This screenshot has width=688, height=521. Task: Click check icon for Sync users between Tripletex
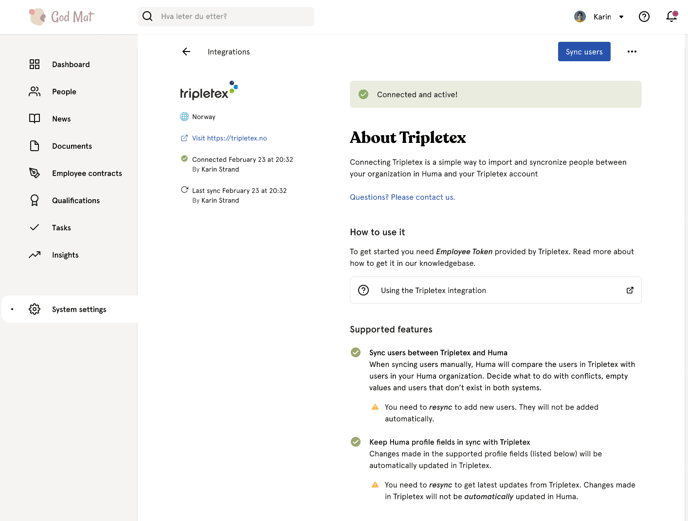355,352
